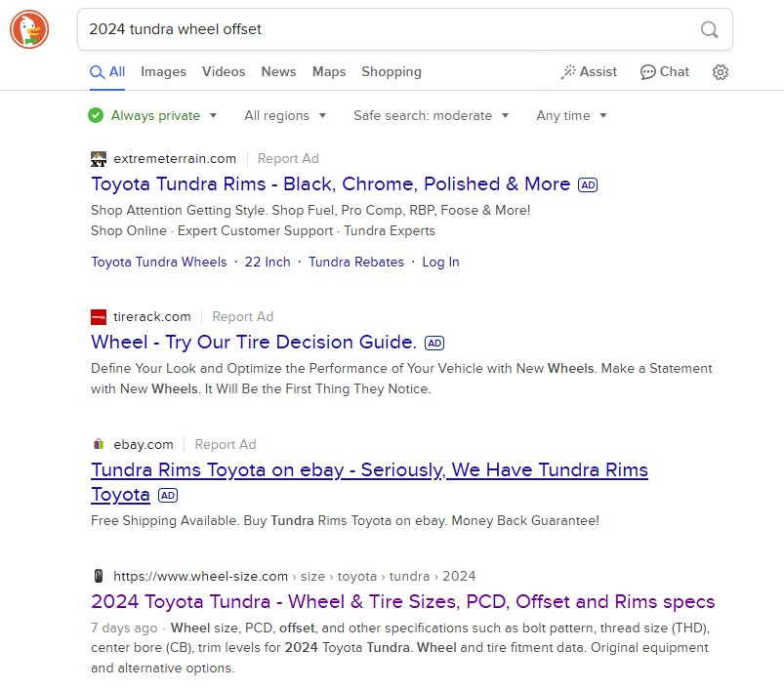The width and height of the screenshot is (784, 690).
Task: Go to the Maps tab
Action: pyautogui.click(x=329, y=72)
